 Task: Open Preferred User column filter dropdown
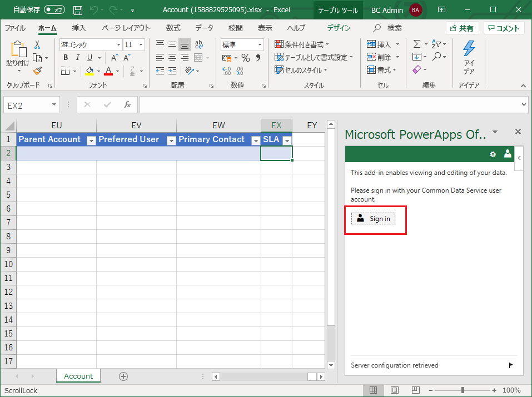(x=171, y=140)
